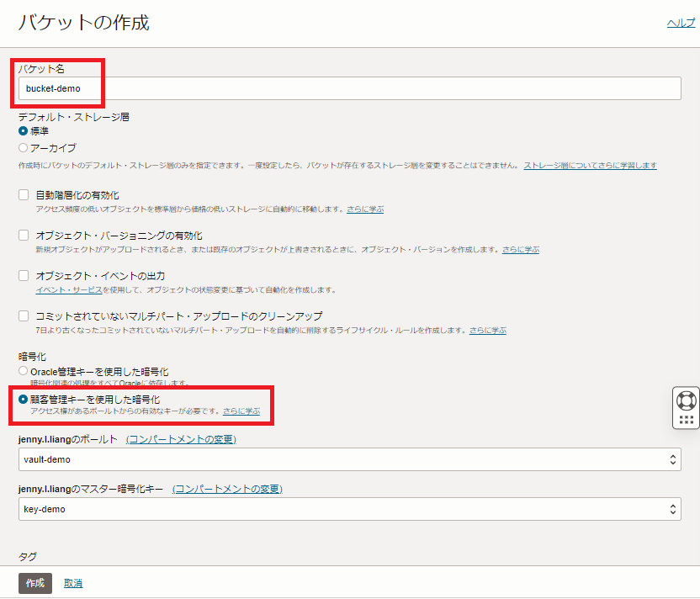Open the イベント・サービス link
Screen dimensions: 700x599
coord(69,290)
